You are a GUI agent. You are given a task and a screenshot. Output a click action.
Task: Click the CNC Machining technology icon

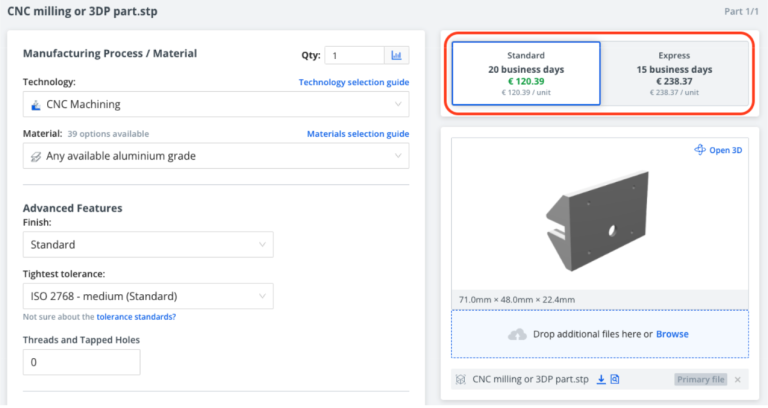pyautogui.click(x=36, y=104)
